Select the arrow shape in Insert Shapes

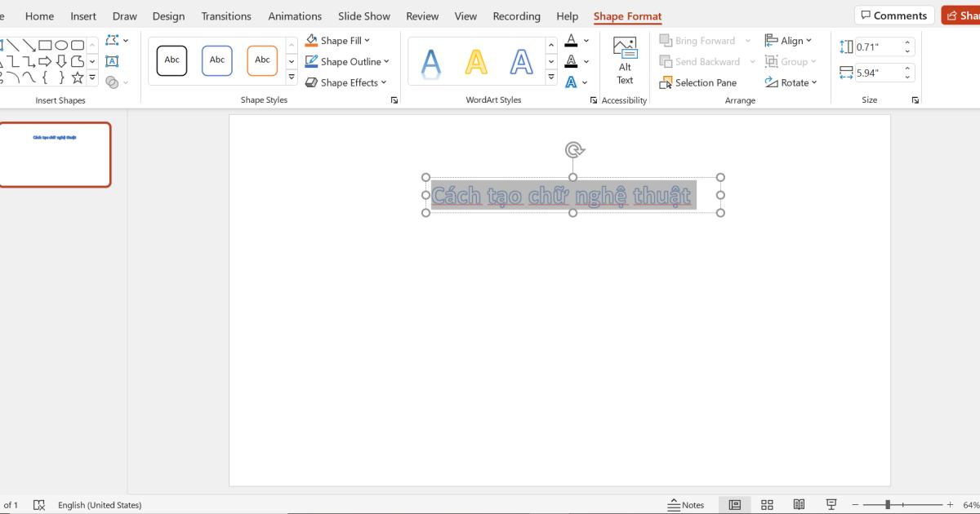[x=46, y=60]
